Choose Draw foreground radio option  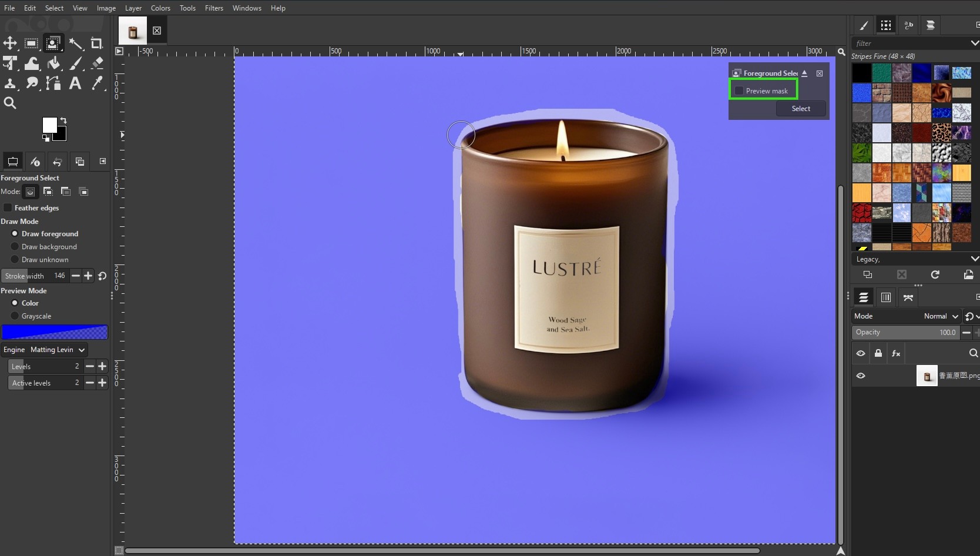coord(15,233)
